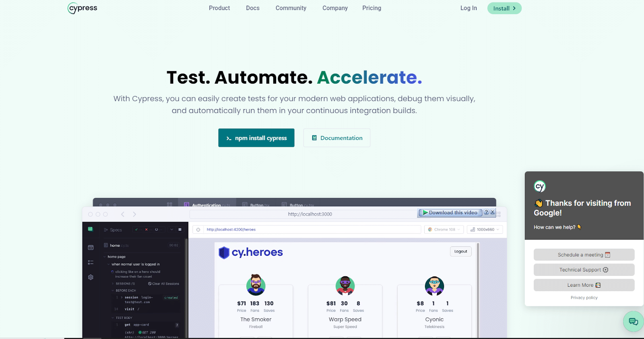Click Clear All Sessions
The width and height of the screenshot is (644, 339).
pyautogui.click(x=163, y=284)
